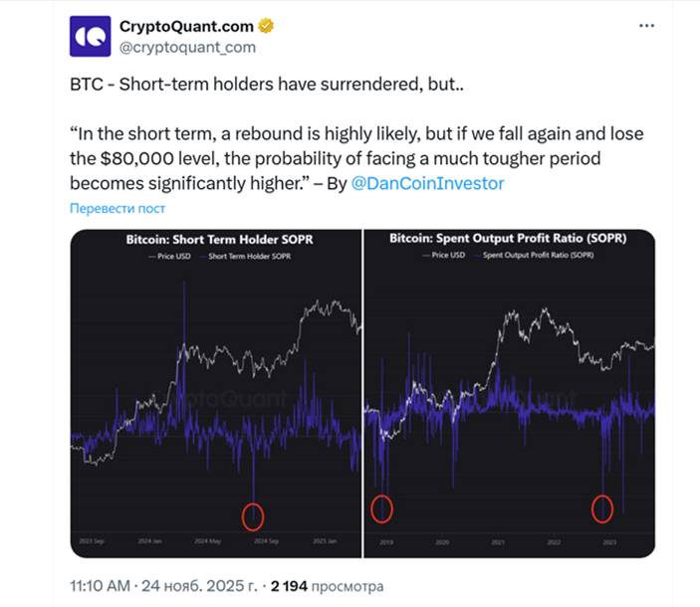
Task: Click the '2024 Sep' axis label
Action: [265, 541]
